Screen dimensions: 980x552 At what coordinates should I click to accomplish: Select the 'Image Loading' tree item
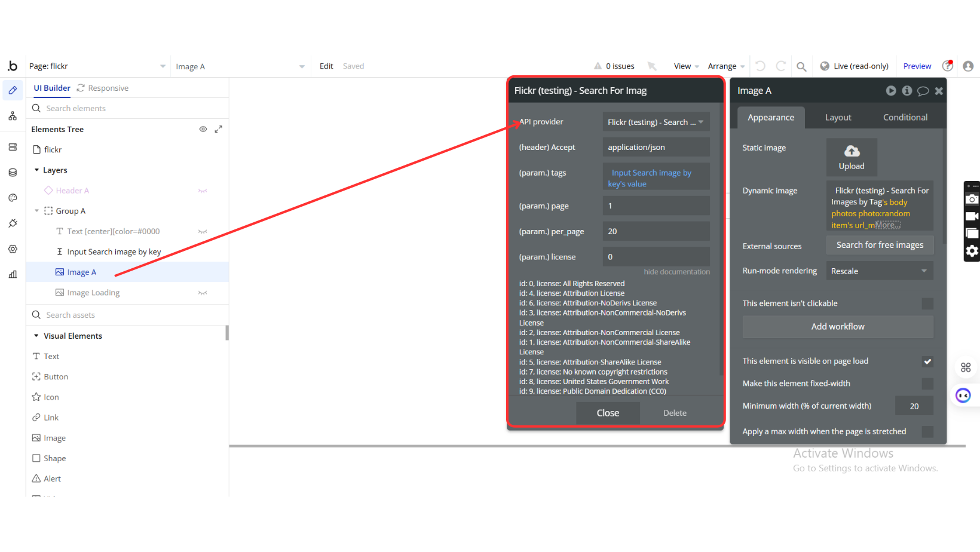(x=93, y=293)
